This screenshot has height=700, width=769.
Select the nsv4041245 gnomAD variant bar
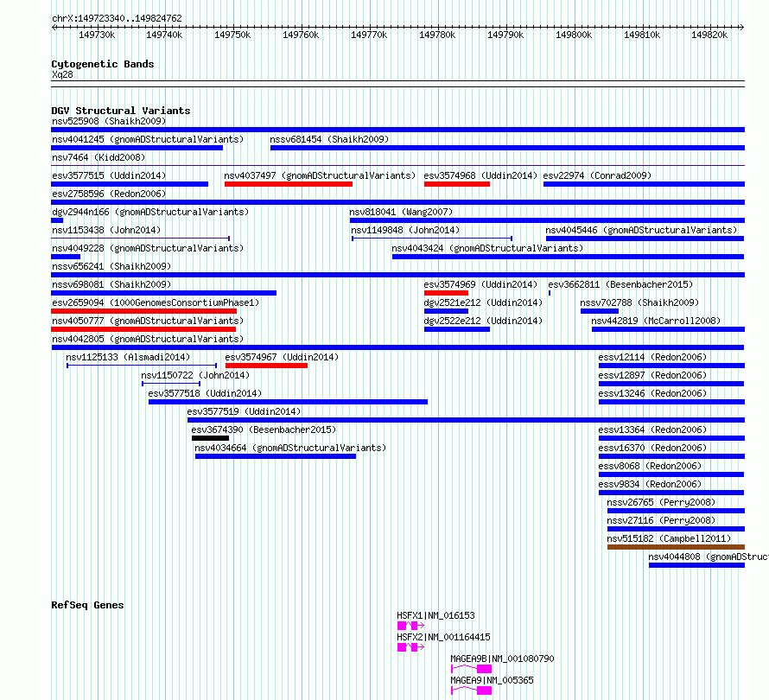(x=137, y=148)
